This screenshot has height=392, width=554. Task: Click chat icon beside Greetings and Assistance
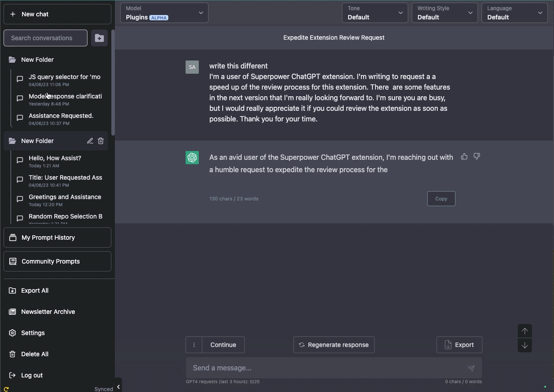tap(20, 199)
